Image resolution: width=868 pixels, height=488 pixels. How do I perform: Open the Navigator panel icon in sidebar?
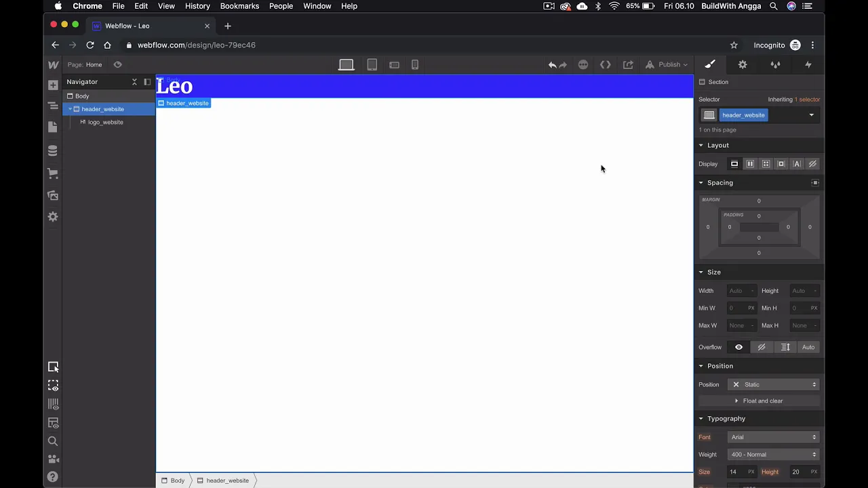pos(53,106)
